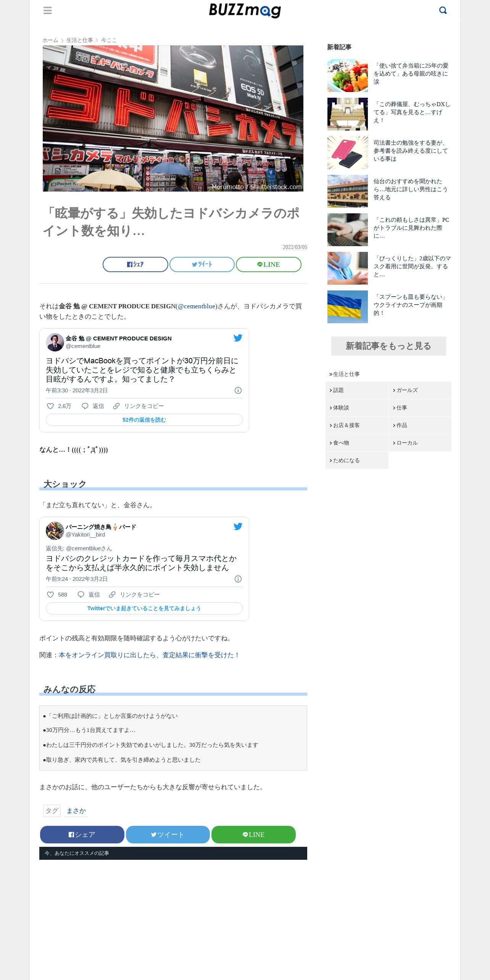This screenshot has height=980, width=490.
Task: Click Yakitori_bird profile avatar
Action: 55,531
